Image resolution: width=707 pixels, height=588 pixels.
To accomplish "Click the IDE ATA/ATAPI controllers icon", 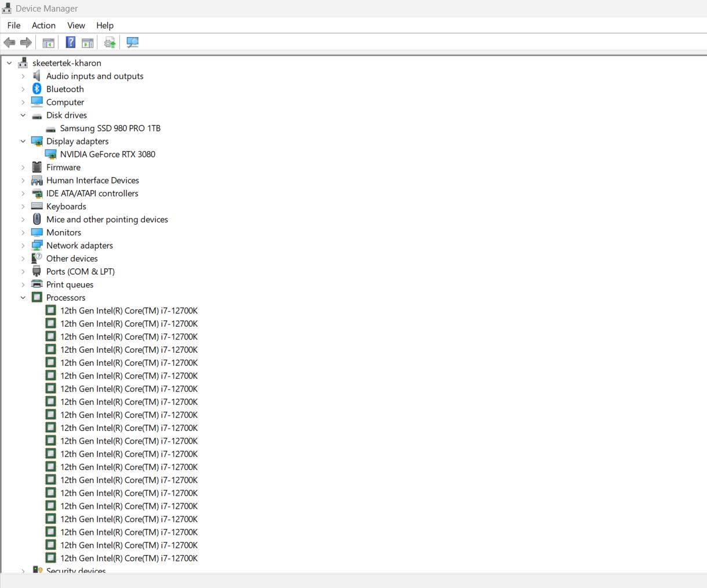I will (x=37, y=193).
